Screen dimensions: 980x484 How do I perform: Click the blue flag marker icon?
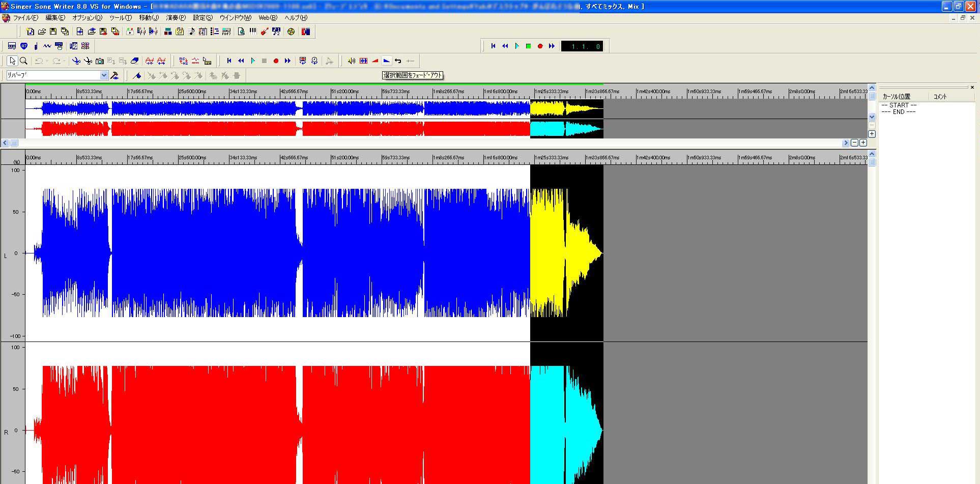137,75
